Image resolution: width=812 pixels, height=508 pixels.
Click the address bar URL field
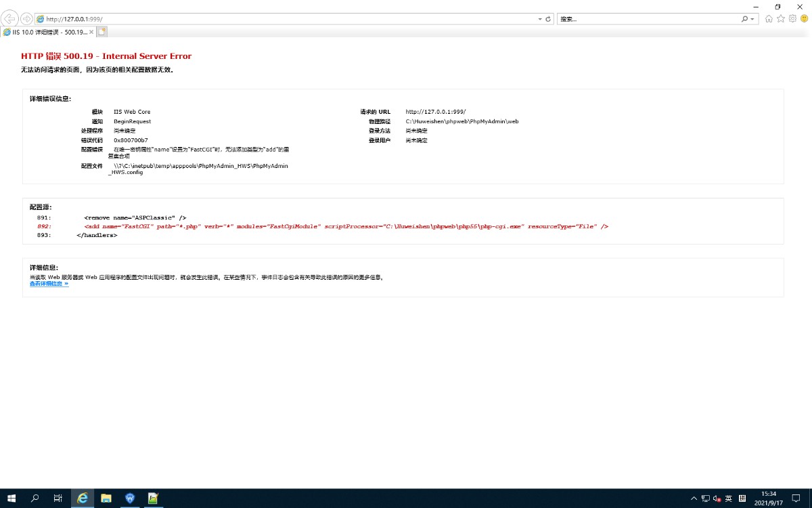pyautogui.click(x=284, y=19)
